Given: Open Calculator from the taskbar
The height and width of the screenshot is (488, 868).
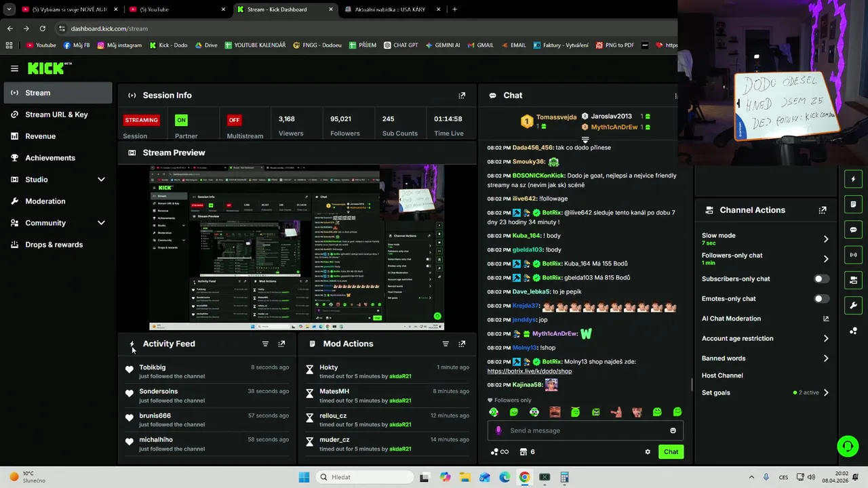Looking at the screenshot, I should pyautogui.click(x=564, y=477).
